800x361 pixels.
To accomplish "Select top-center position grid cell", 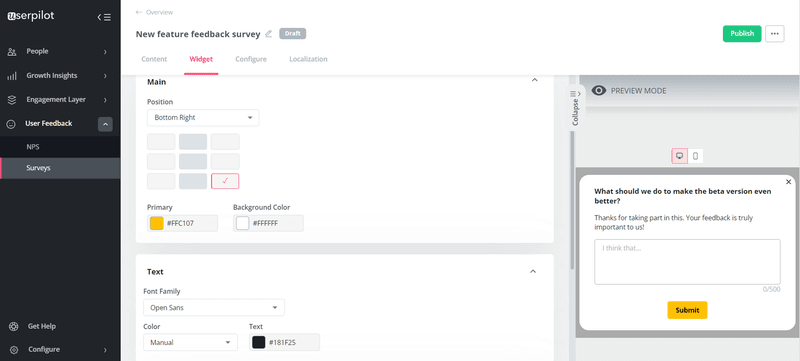I will (193, 142).
